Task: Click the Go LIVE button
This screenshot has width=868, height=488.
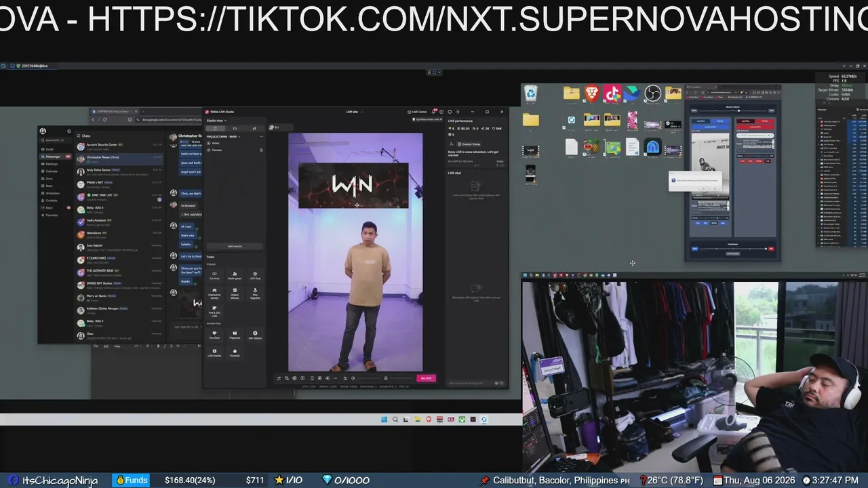Action: (426, 378)
